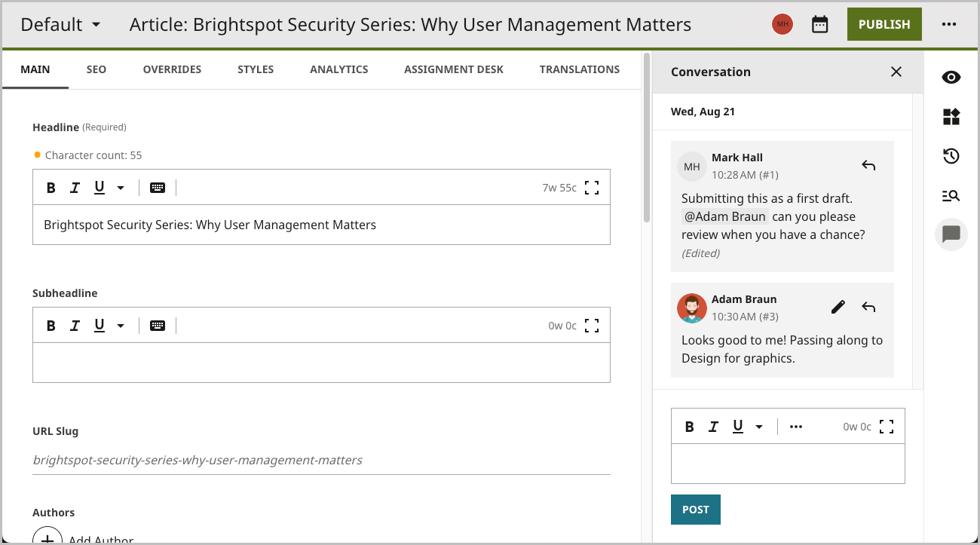The width and height of the screenshot is (980, 545).
Task: Switch to the TRANSLATIONS tab
Action: pos(580,69)
